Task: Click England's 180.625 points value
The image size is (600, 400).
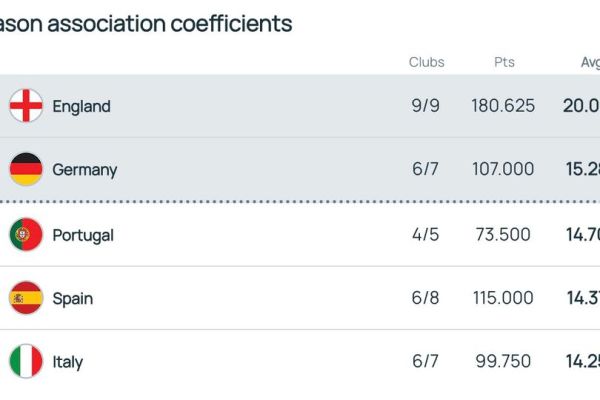Action: pyautogui.click(x=503, y=106)
